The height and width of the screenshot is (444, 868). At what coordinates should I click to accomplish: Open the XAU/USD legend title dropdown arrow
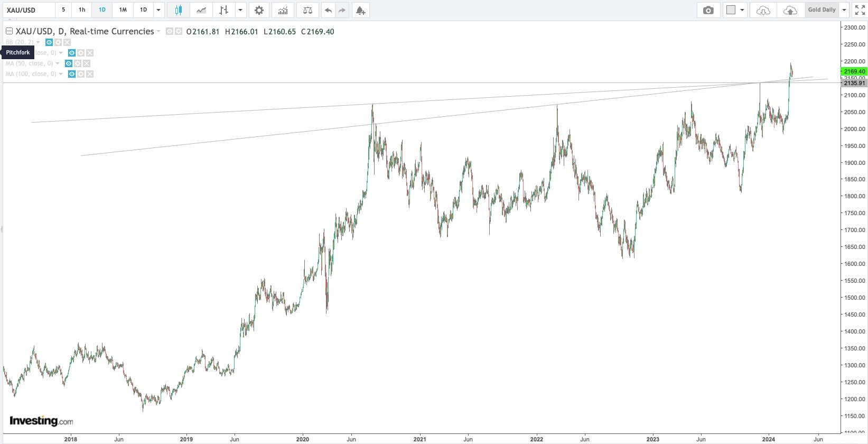point(158,31)
